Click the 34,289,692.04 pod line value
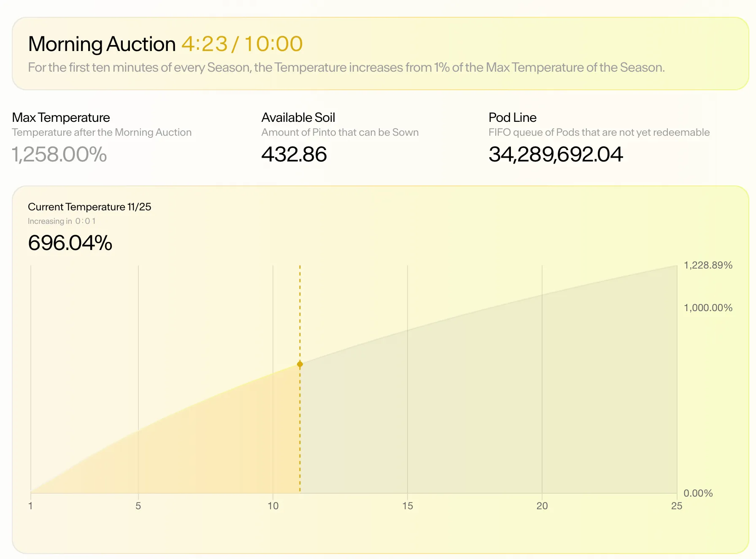Viewport: 756px width, 559px height. [556, 154]
